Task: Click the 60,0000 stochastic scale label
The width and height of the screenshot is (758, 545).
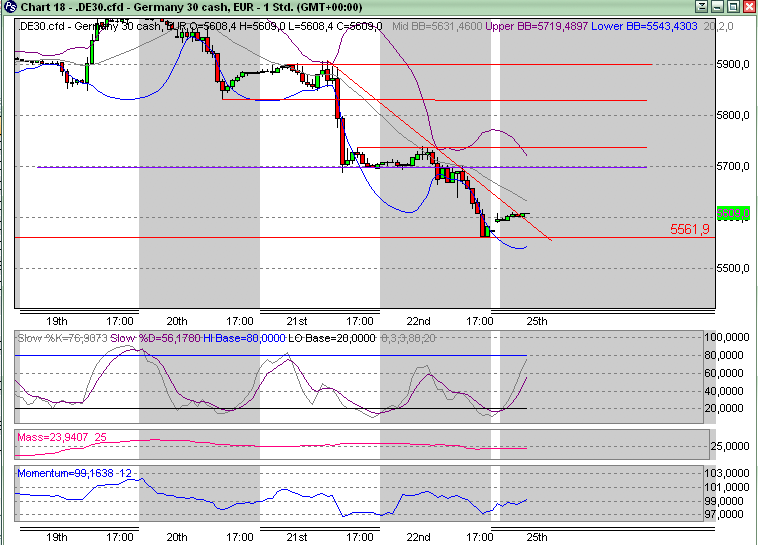Action: click(724, 373)
